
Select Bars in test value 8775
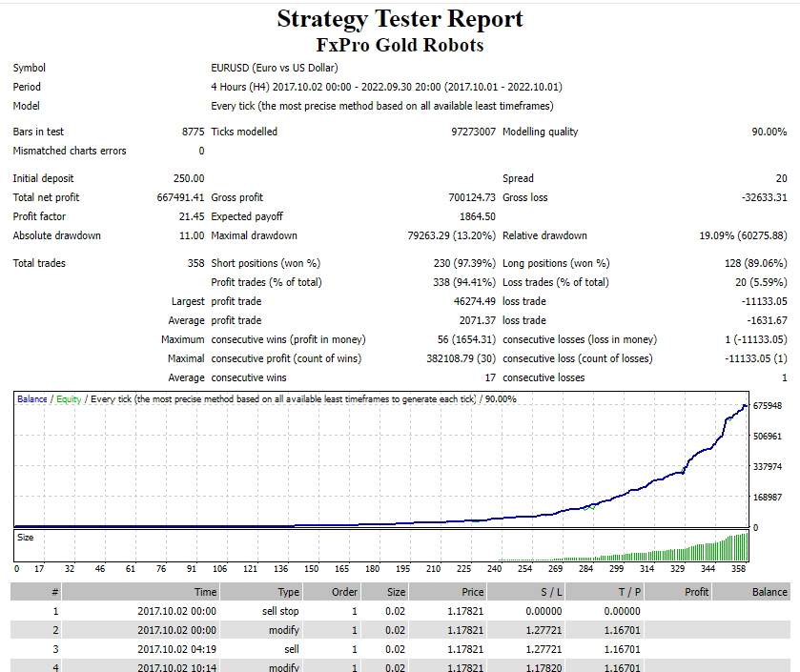193,132
